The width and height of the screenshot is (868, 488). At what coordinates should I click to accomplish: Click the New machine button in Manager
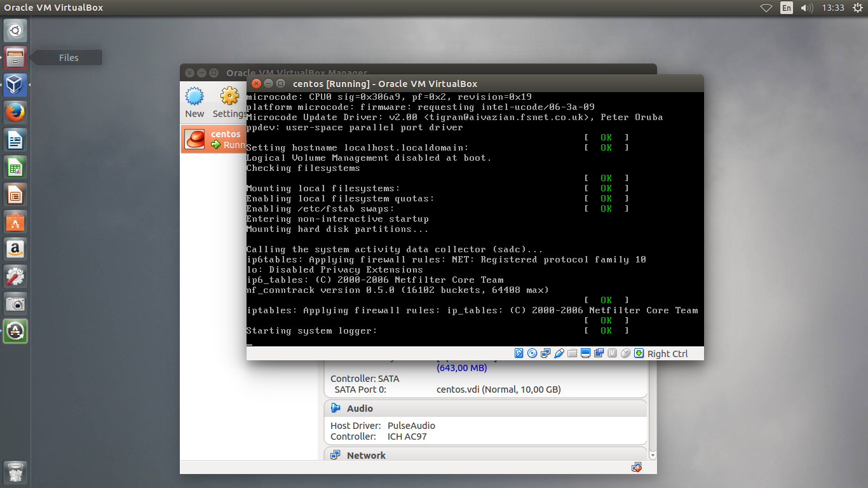coord(194,102)
